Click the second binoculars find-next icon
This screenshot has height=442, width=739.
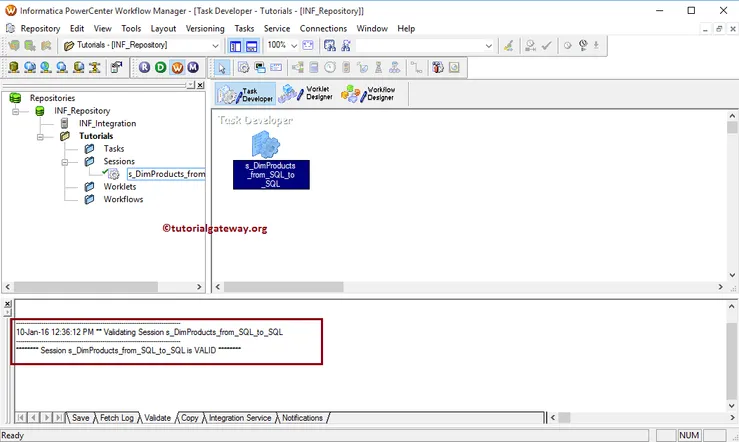pyautogui.click(x=346, y=45)
